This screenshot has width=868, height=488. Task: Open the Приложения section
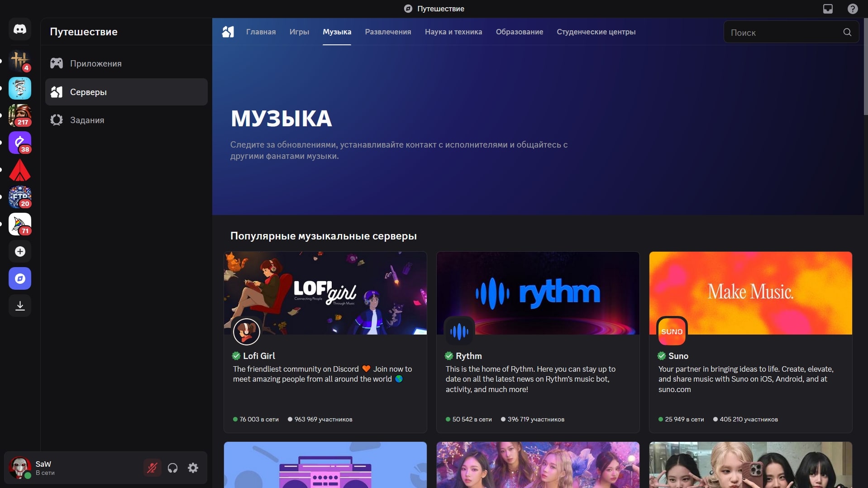[126, 63]
